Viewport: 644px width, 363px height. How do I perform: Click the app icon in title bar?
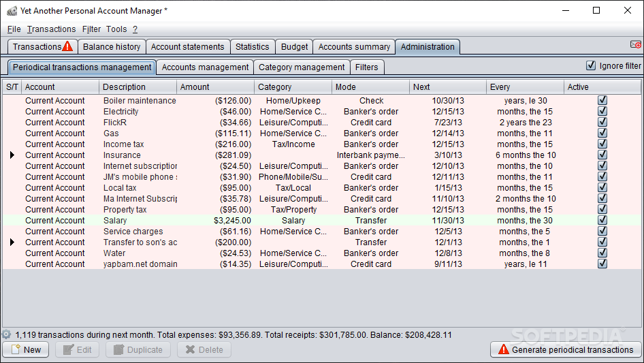[12, 11]
